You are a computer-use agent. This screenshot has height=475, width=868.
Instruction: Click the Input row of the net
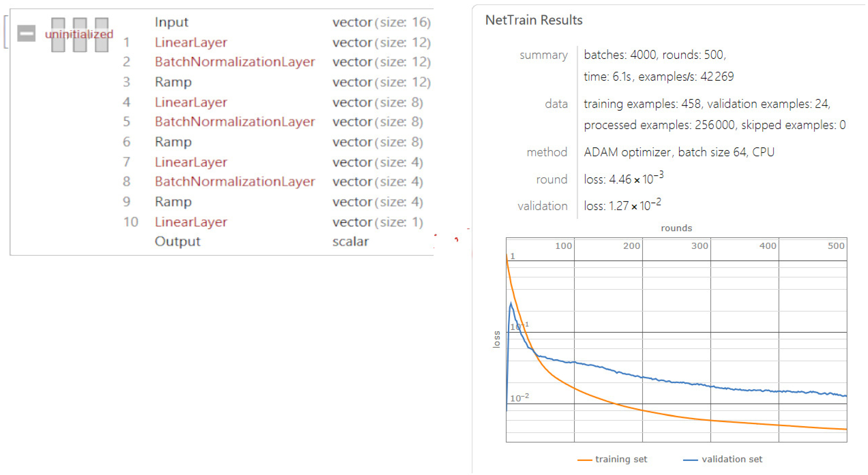click(x=171, y=22)
